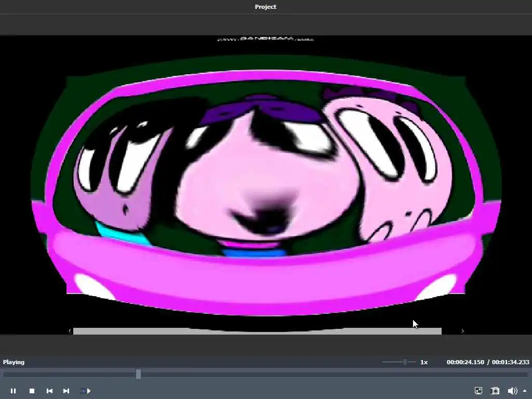Play the selected clip region
This screenshot has height=399, width=532.
coord(86,391)
